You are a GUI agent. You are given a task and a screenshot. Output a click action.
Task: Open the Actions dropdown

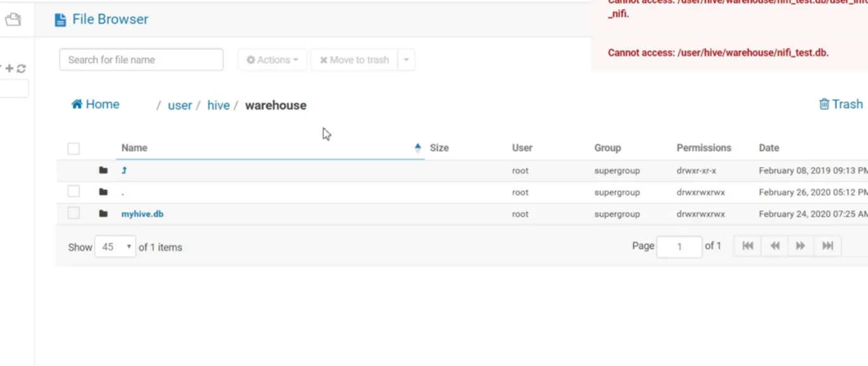pos(273,60)
